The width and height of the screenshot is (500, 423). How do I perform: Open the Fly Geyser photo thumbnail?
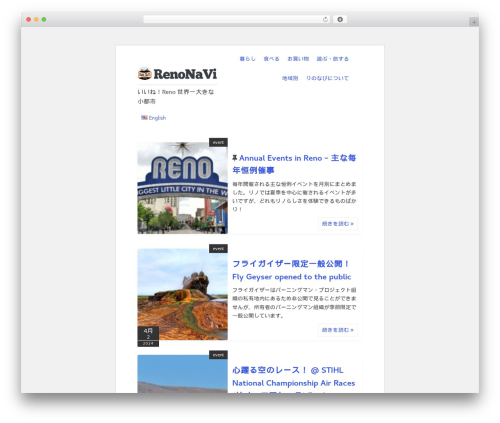[182, 294]
